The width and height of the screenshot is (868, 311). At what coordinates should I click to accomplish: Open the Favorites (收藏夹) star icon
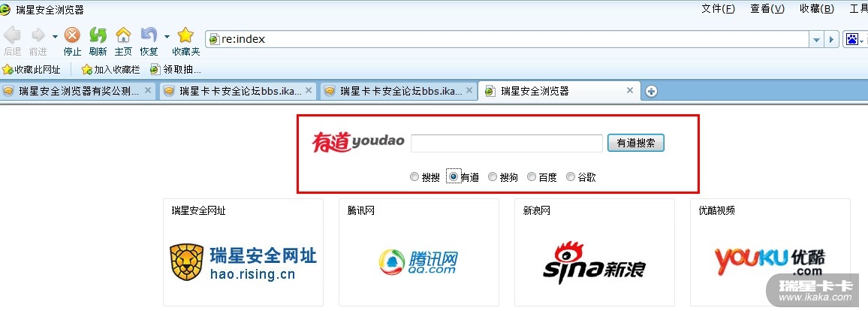pos(185,36)
